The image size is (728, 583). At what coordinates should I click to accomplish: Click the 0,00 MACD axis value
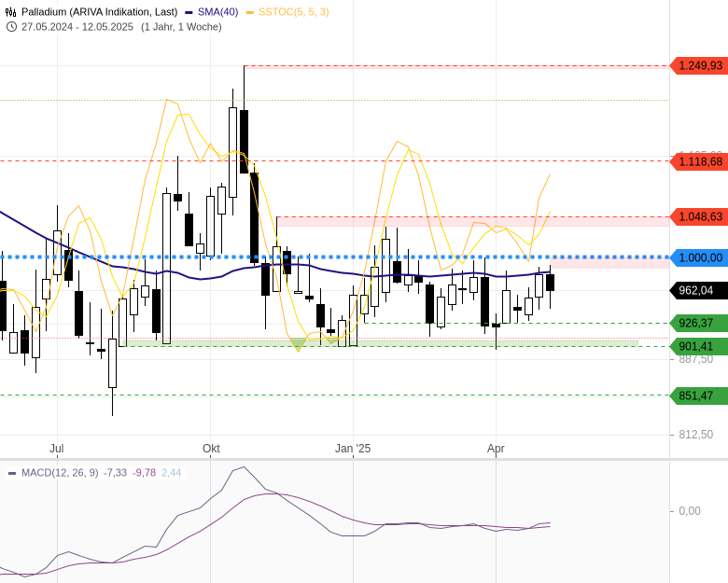[690, 511]
